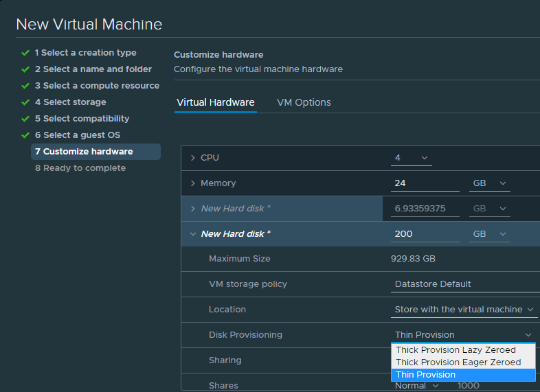
Task: Open the Location dropdown
Action: tap(464, 310)
